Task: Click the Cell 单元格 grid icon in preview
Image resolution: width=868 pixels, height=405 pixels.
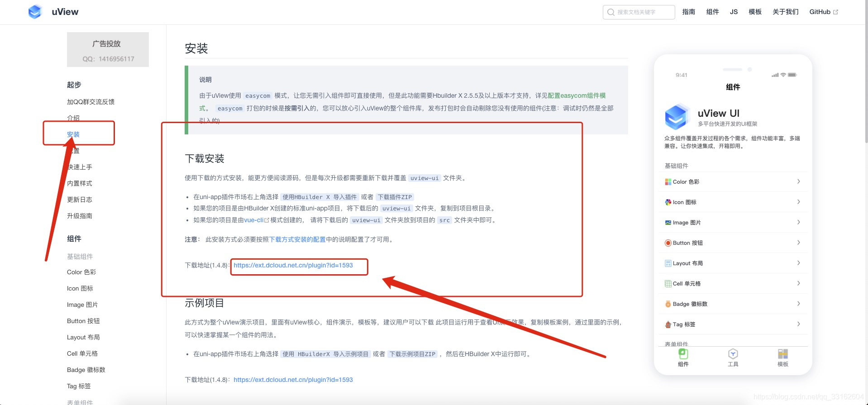Action: (x=668, y=284)
